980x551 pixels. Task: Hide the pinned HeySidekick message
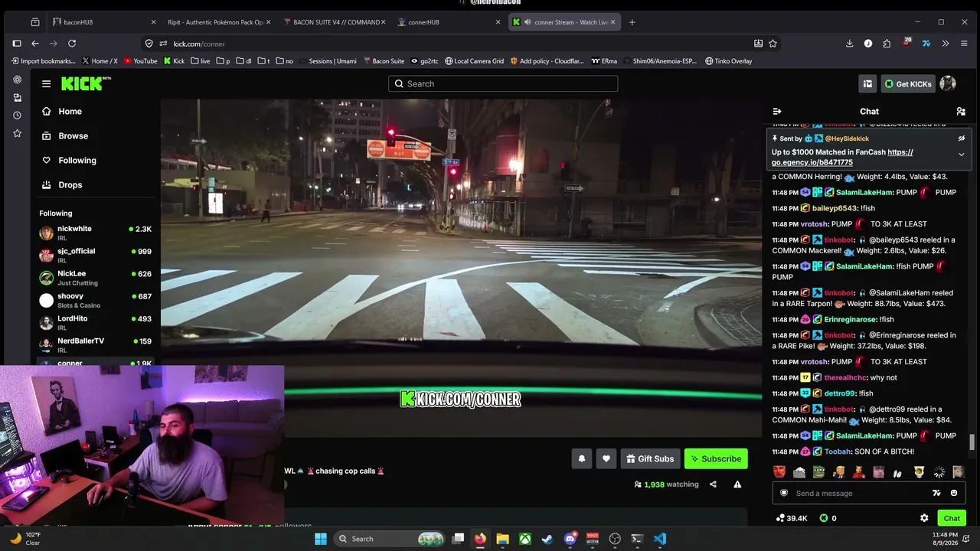(x=962, y=139)
